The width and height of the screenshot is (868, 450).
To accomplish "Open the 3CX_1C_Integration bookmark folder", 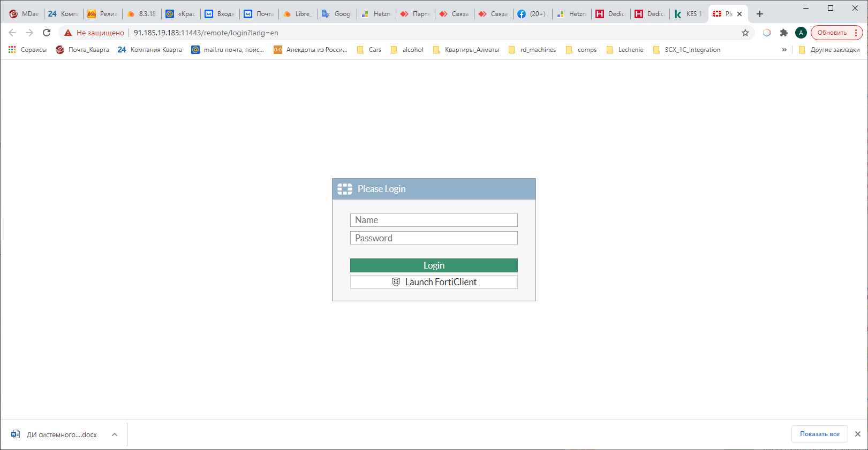I will 687,50.
